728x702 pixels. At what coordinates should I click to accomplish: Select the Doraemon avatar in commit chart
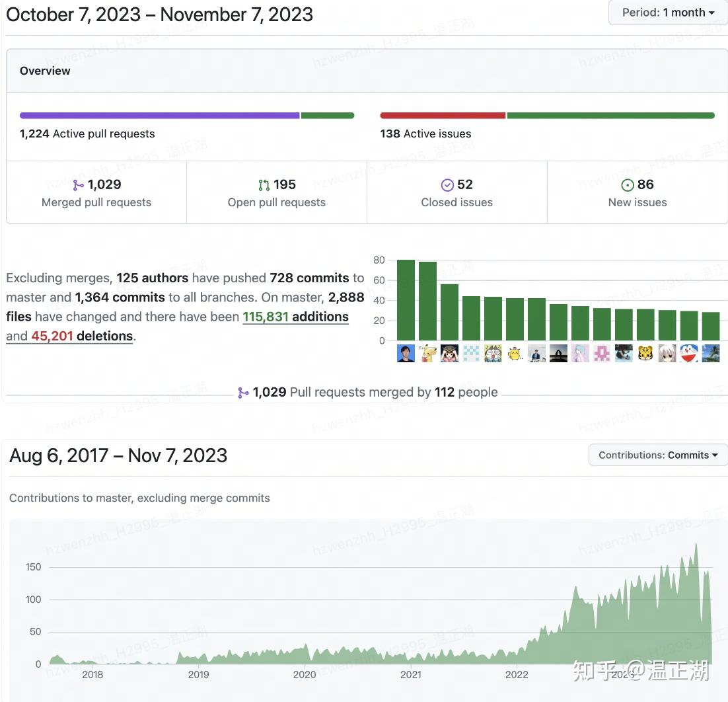[689, 354]
